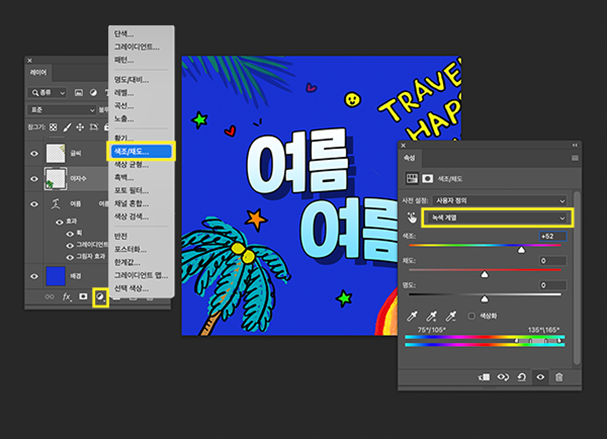Choose 레벨... from the menu
The width and height of the screenshot is (607, 439).
(x=124, y=93)
